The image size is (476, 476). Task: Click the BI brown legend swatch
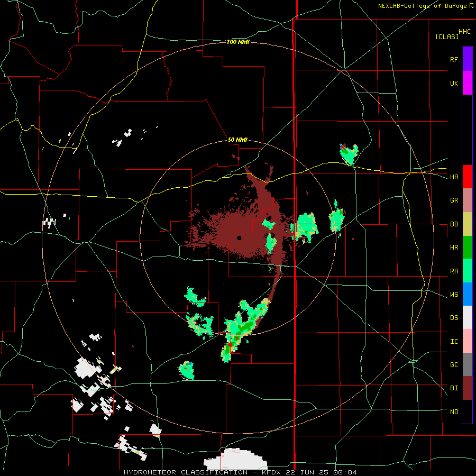coord(467,388)
